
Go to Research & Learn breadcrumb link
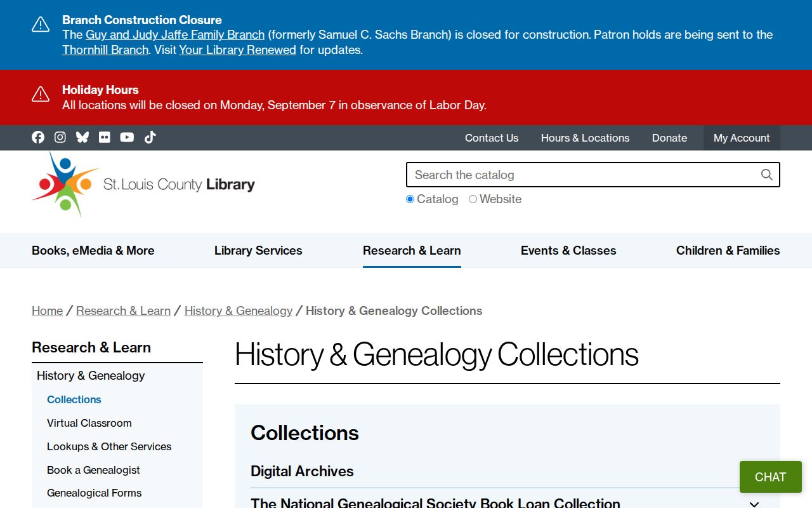pyautogui.click(x=123, y=311)
